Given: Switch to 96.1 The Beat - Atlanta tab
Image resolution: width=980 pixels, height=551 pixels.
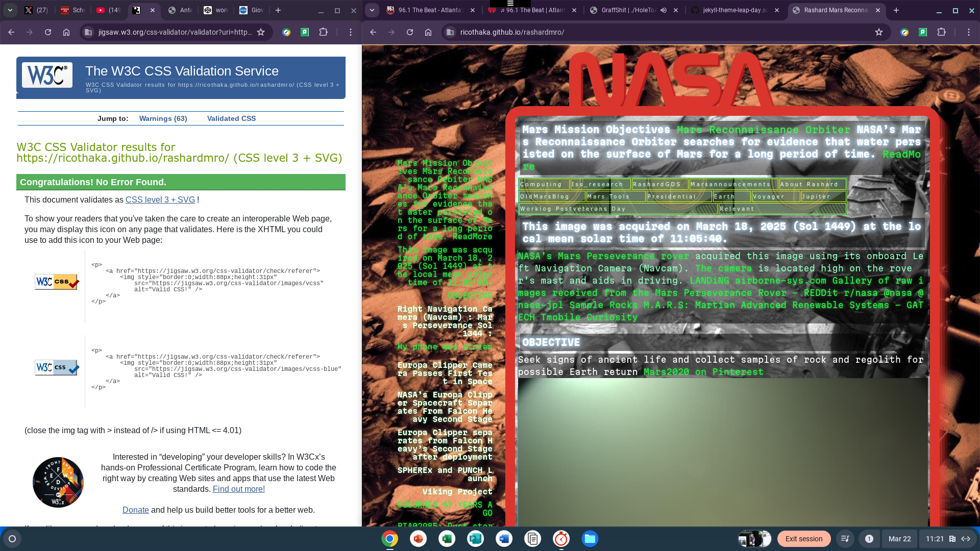Looking at the screenshot, I should (431, 10).
